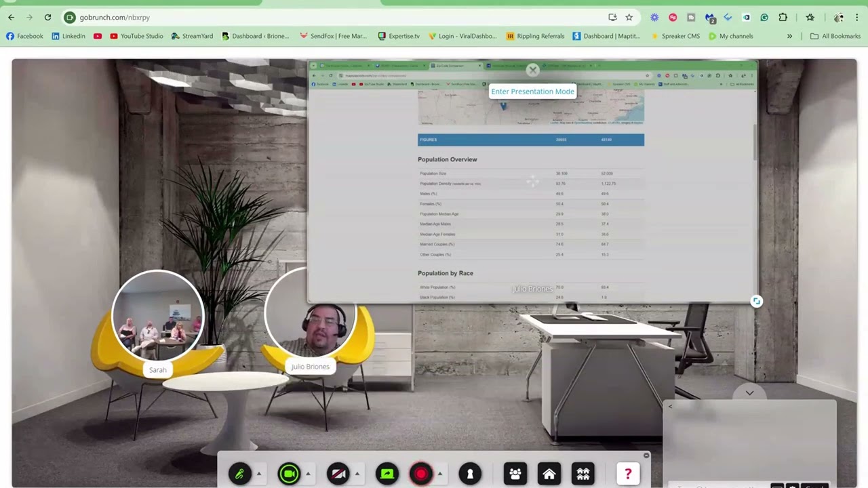The width and height of the screenshot is (868, 488).
Task: Click the blue FIGURES header row in shared screen
Action: pyautogui.click(x=531, y=140)
